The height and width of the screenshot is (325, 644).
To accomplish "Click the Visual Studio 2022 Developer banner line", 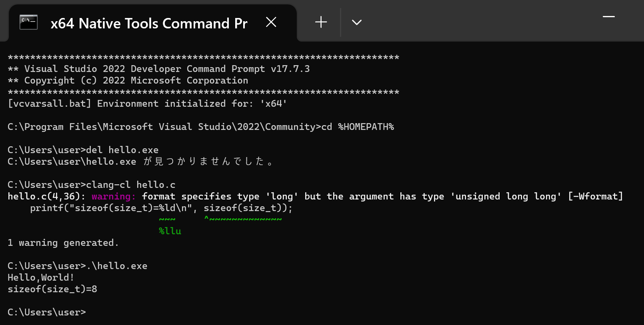I will point(159,69).
